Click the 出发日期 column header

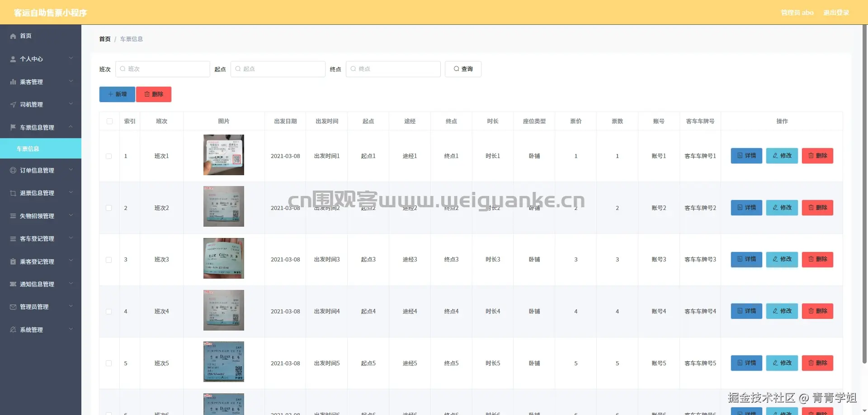point(285,121)
